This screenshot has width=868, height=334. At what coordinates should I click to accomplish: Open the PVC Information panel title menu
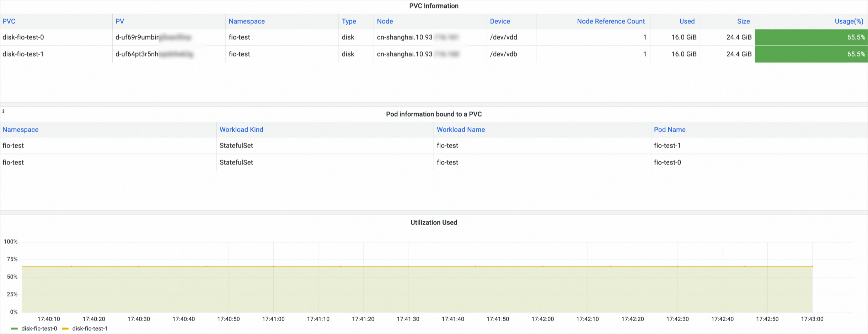434,6
